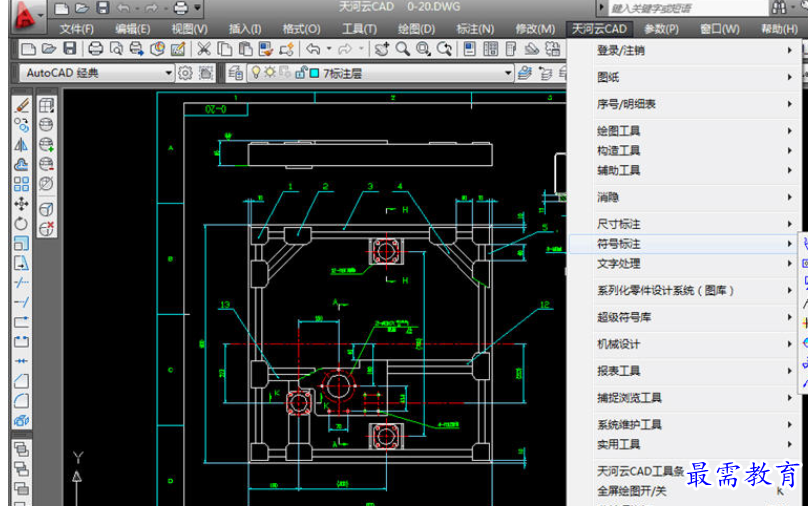Click the binoculars search icon
The height and width of the screenshot is (506, 808).
[x=779, y=8]
